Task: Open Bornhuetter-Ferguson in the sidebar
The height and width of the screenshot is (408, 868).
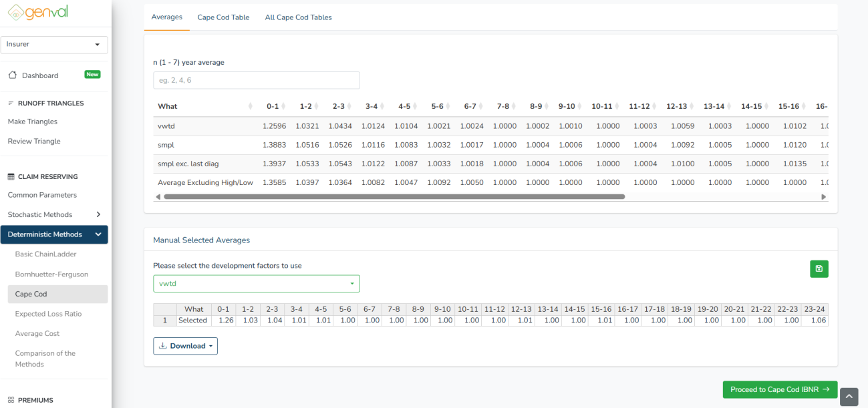Action: point(51,274)
